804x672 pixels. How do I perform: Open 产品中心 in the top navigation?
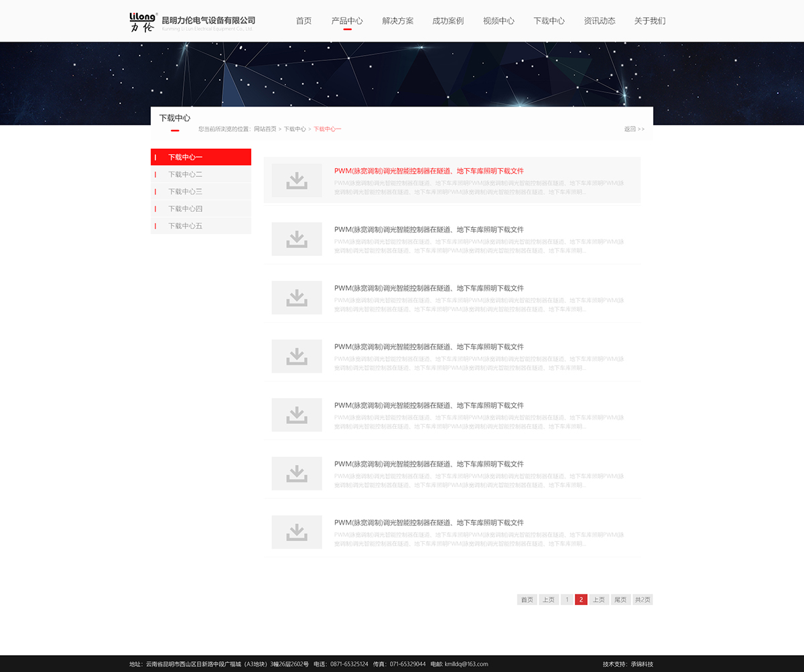(347, 21)
